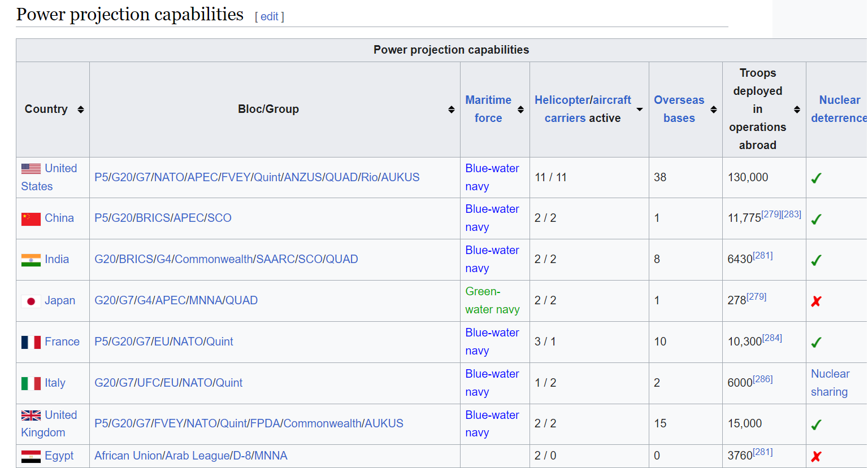Click the green checkmark in United States row
The height and width of the screenshot is (468, 868).
click(x=816, y=178)
